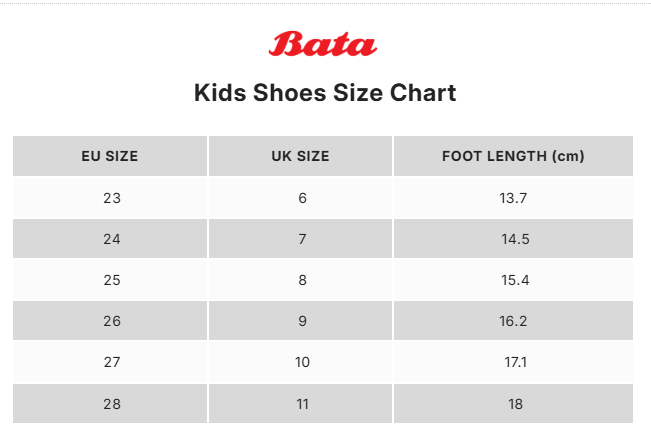Click EU size 28 cell
The height and width of the screenshot is (432, 651).
point(111,403)
